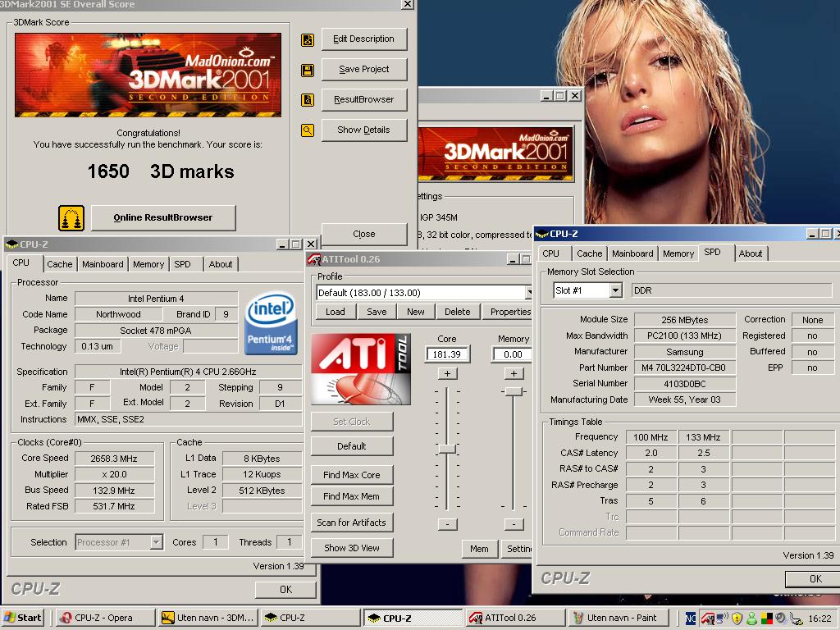Click Find Max Mem in ATITool
The width and height of the screenshot is (840, 630).
pos(351,496)
